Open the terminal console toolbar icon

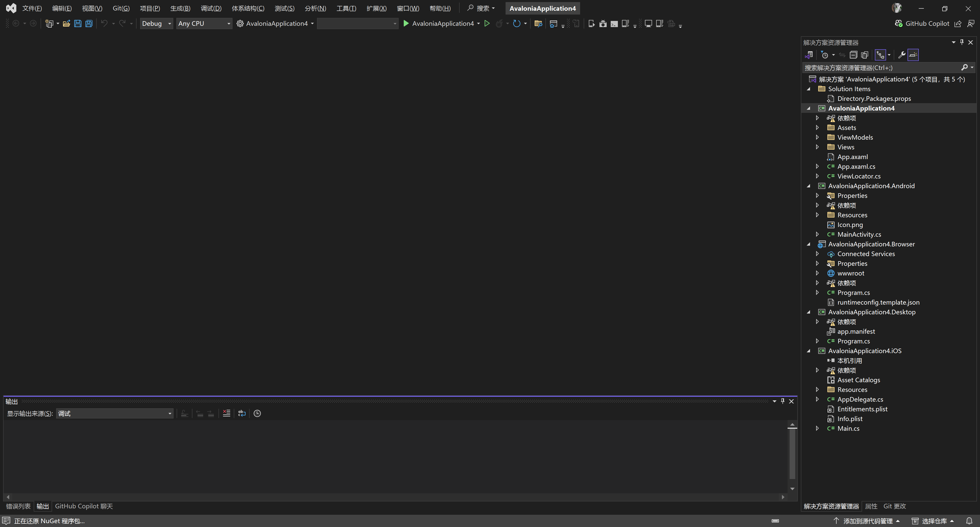(614, 23)
